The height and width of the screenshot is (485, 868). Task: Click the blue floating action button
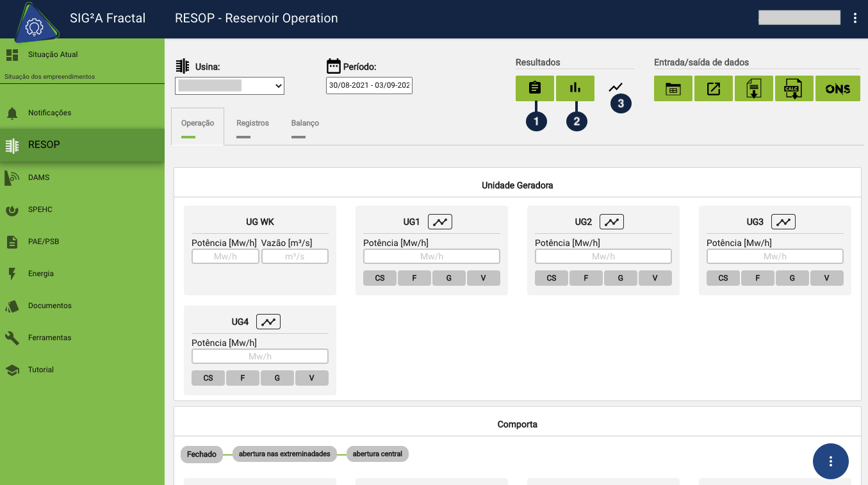(x=830, y=461)
